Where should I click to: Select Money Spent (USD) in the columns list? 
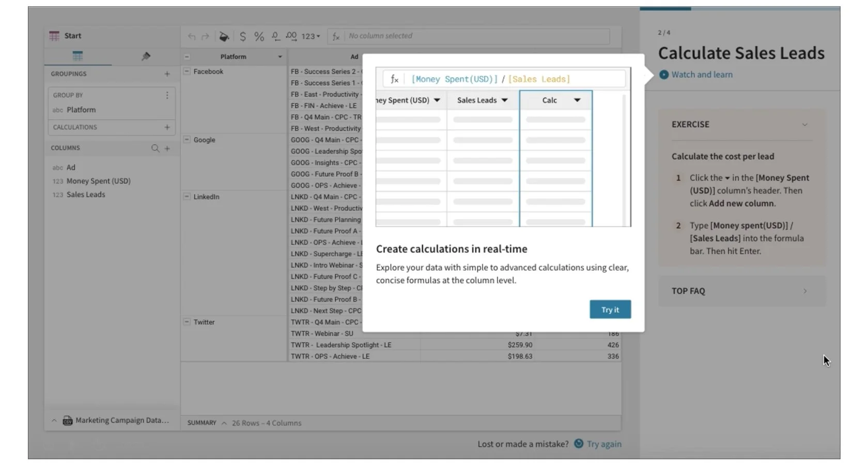pos(98,181)
